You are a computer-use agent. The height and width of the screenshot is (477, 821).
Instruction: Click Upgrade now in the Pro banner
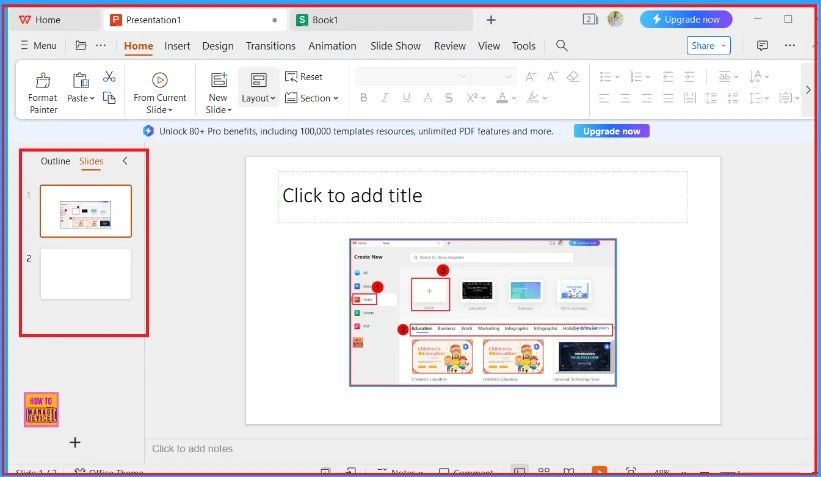tap(612, 131)
